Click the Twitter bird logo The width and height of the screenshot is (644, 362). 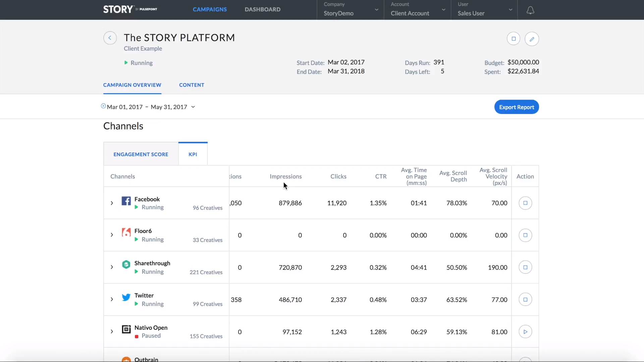[x=126, y=297]
